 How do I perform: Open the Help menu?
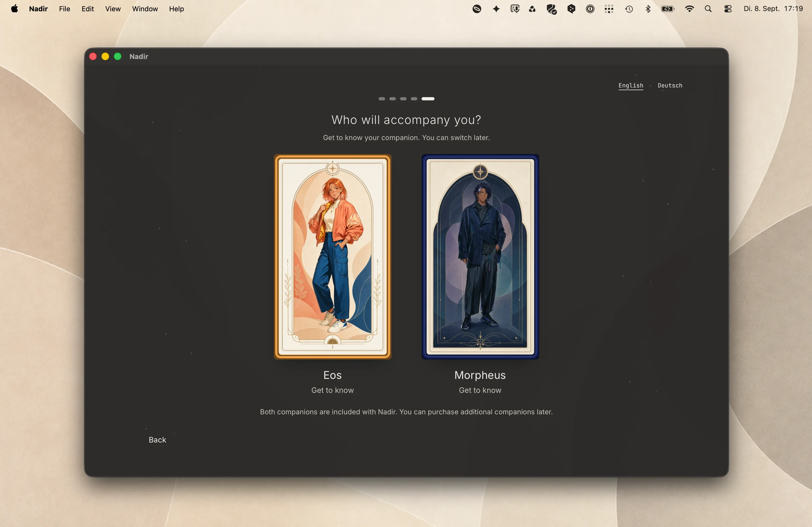coord(176,9)
